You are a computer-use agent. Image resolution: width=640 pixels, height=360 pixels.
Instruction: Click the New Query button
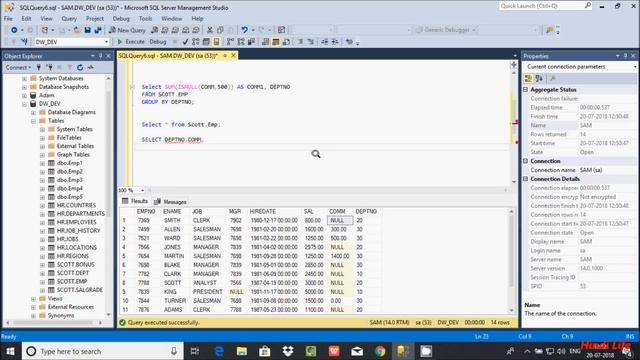pyautogui.click(x=127, y=30)
